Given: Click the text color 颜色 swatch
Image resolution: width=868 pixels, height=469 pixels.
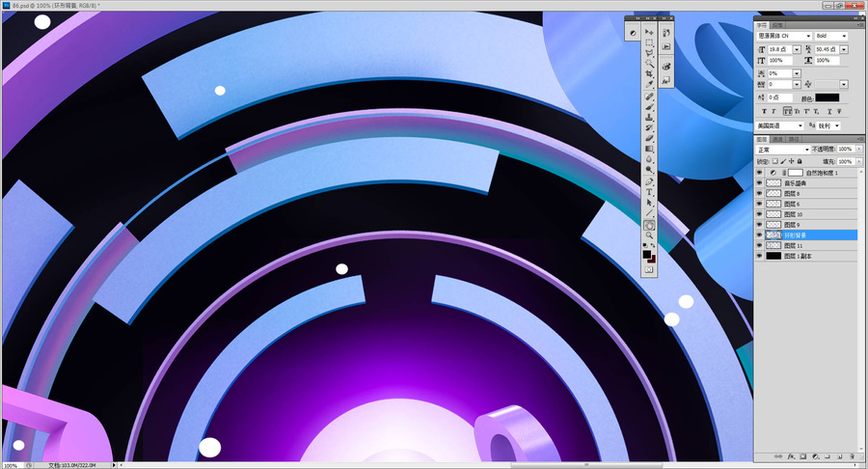Looking at the screenshot, I should [827, 97].
